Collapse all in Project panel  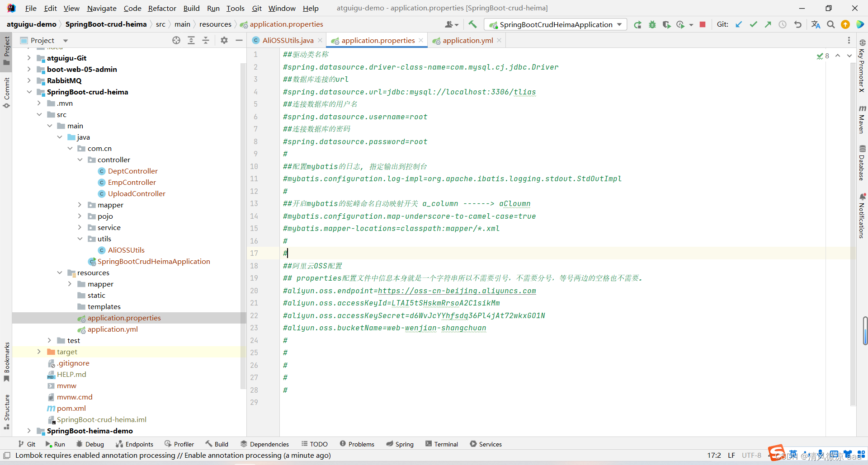coord(206,40)
